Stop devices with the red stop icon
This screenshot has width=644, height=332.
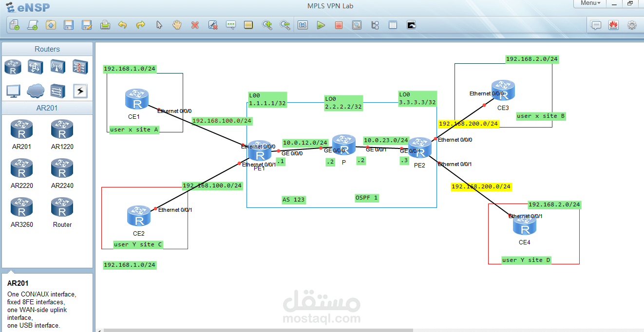[x=339, y=25]
